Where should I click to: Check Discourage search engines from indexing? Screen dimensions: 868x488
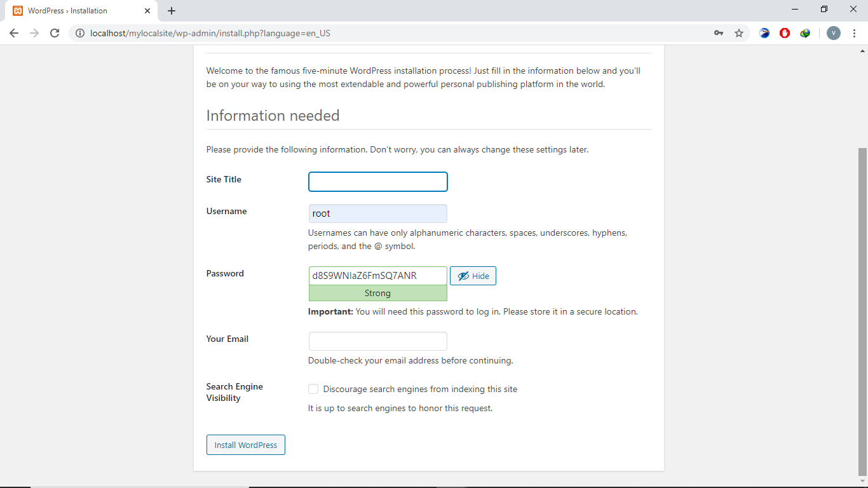tap(313, 389)
